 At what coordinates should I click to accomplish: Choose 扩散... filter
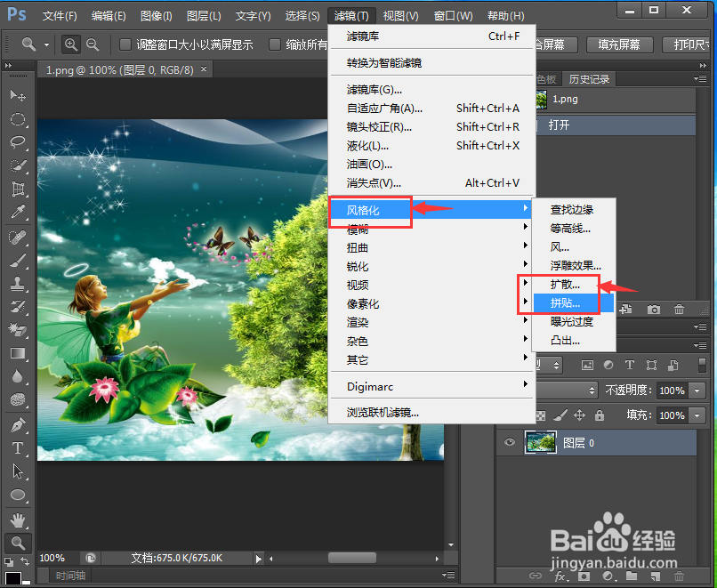pos(574,285)
